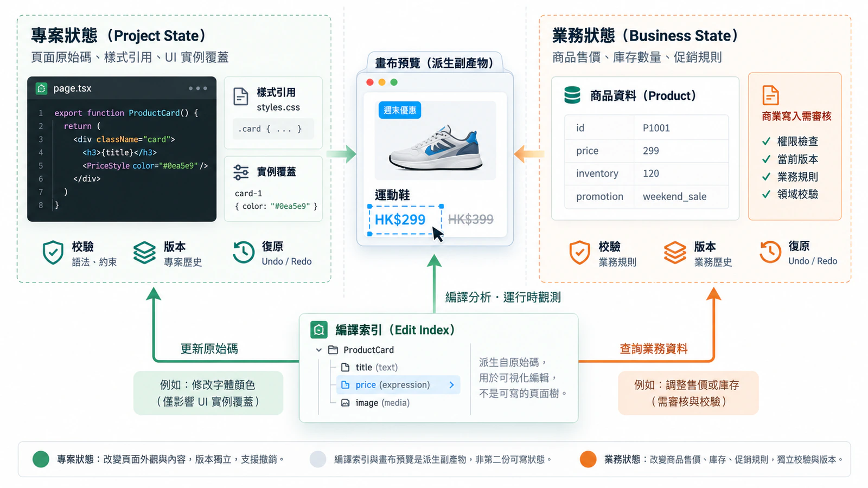Click the price (expression) file icon

coord(345,385)
